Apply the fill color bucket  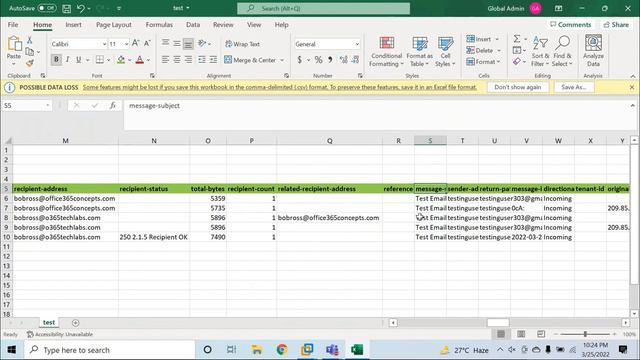tap(121, 60)
